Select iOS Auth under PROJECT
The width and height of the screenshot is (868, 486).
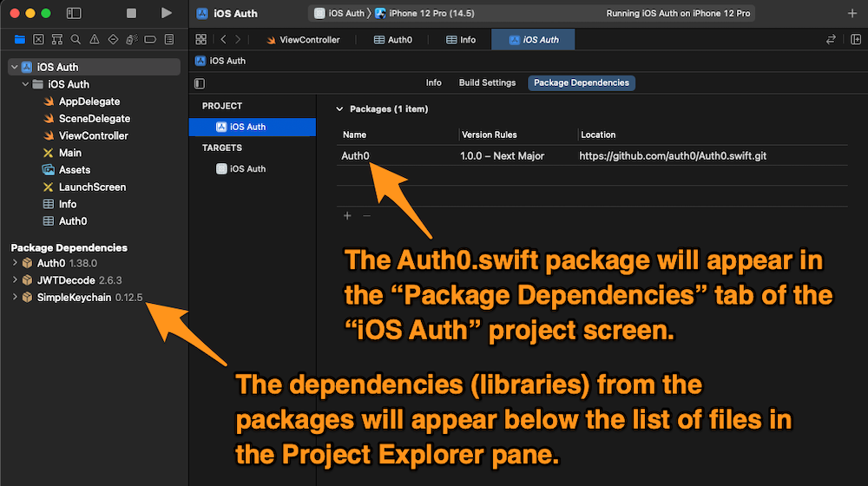click(253, 127)
